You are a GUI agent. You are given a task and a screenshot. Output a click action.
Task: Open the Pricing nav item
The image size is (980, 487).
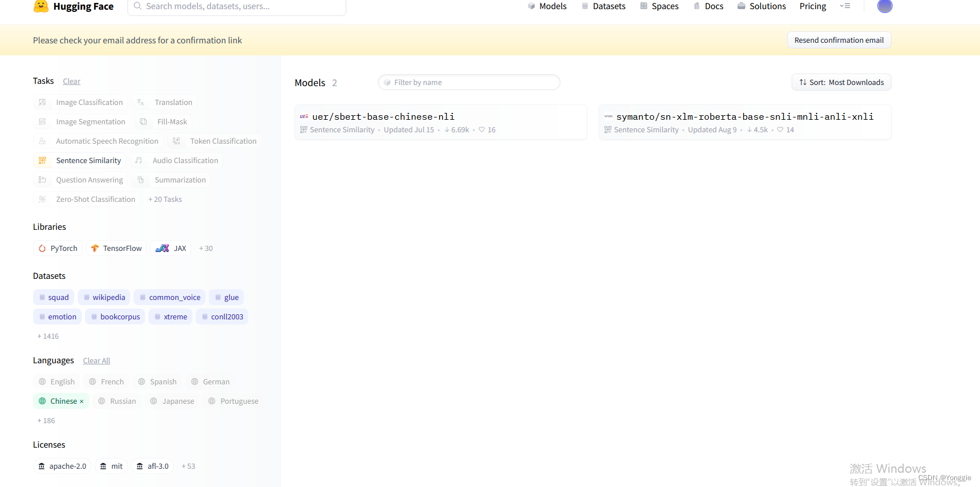pyautogui.click(x=813, y=6)
